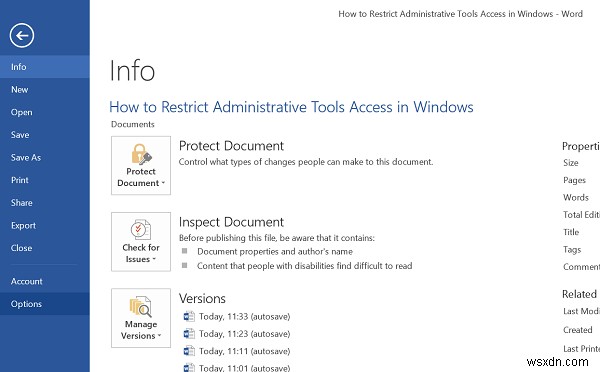
Task: Click Word icon beside 11:33 autosave
Action: pyautogui.click(x=189, y=317)
